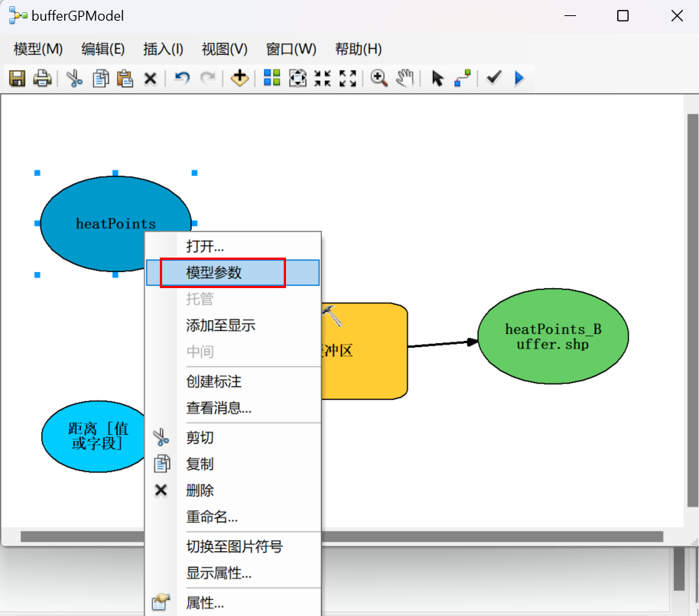Run the model with the play arrow

(519, 78)
